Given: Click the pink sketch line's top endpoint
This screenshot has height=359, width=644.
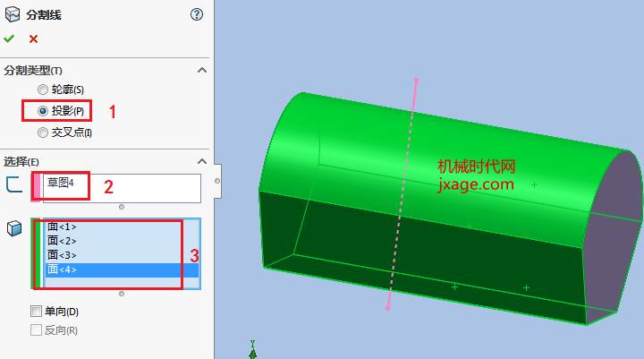Looking at the screenshot, I should 417,80.
